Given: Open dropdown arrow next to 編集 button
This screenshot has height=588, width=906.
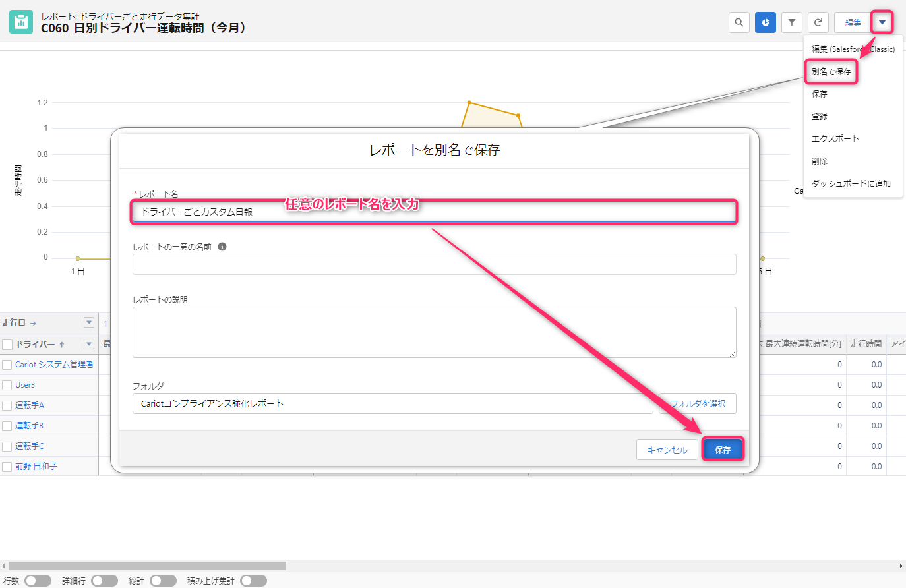Looking at the screenshot, I should [882, 22].
